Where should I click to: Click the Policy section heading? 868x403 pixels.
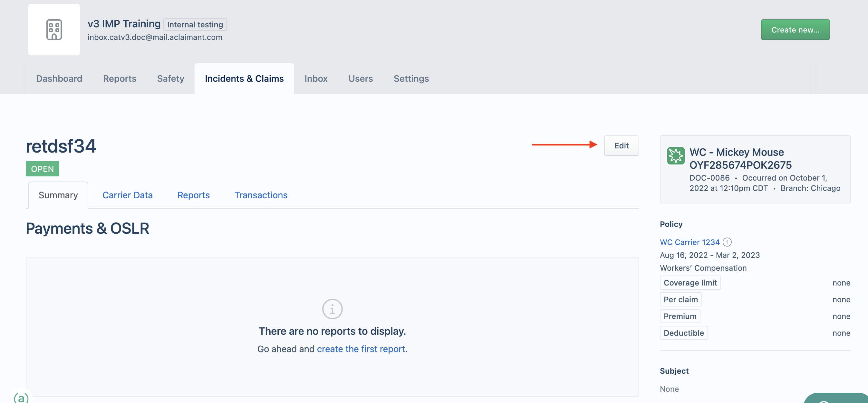671,224
